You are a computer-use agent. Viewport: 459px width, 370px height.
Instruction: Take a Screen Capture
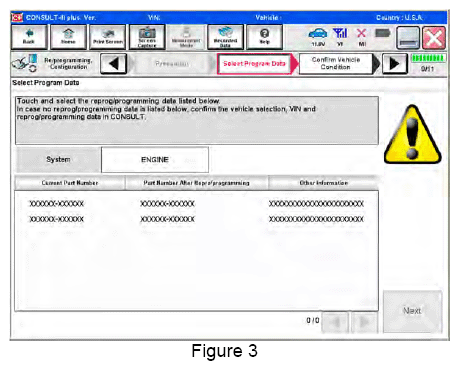click(147, 37)
